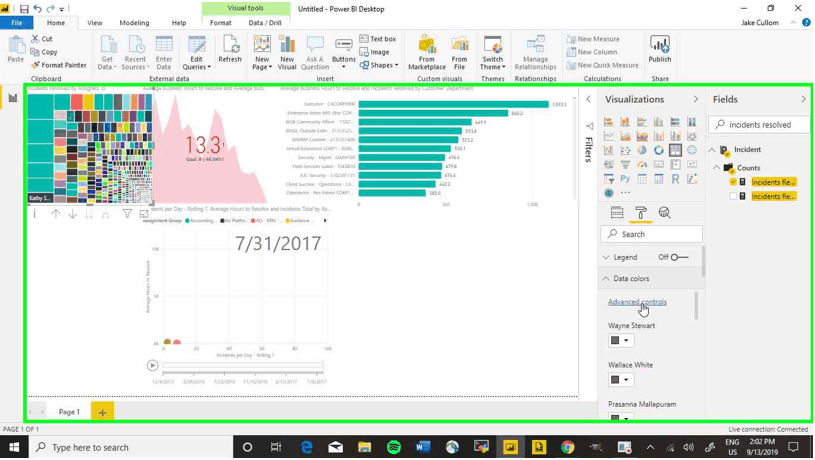Open the New Page dropdown
Viewport: 815px width, 460px height.
tap(262, 52)
